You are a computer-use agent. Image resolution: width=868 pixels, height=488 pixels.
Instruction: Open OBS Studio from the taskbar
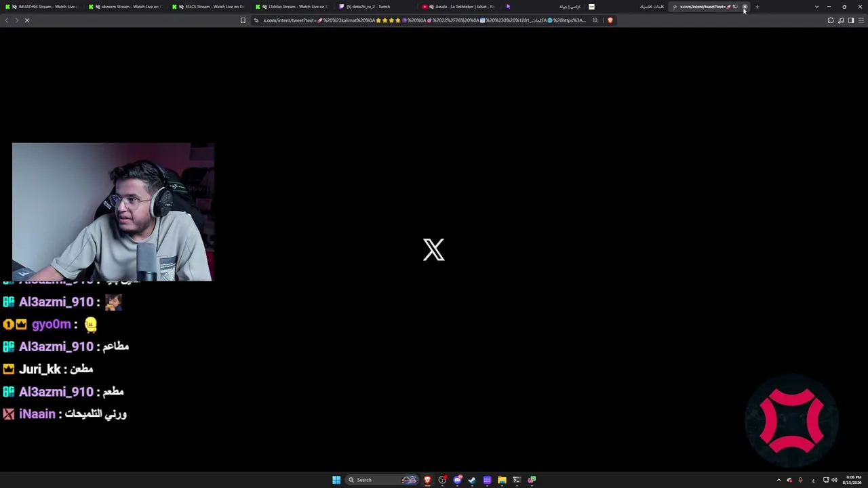442,480
